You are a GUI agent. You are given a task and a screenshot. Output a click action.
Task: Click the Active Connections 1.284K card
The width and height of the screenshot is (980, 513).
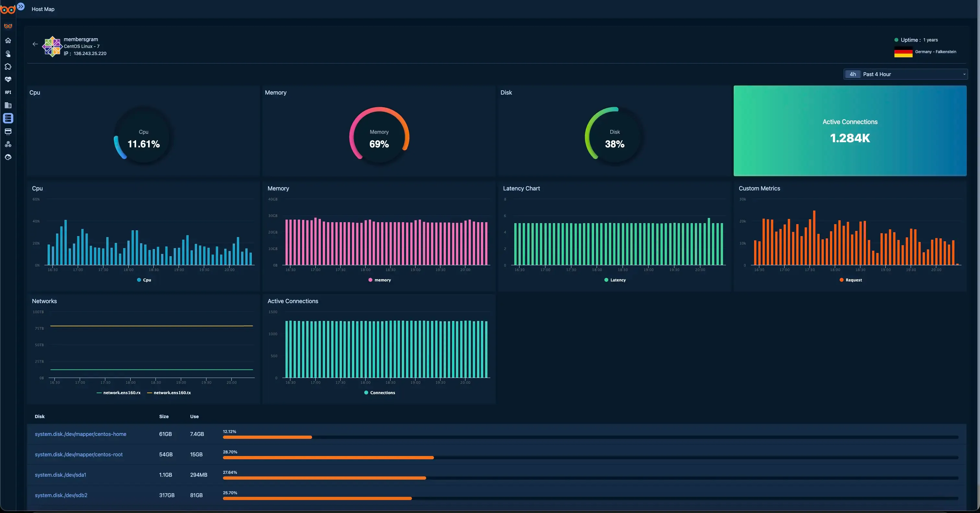(x=850, y=131)
